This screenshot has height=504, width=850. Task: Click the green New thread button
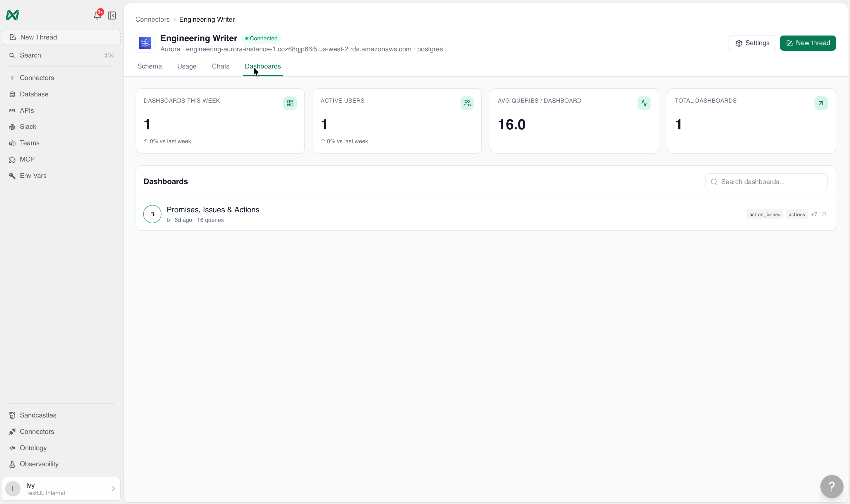click(807, 43)
